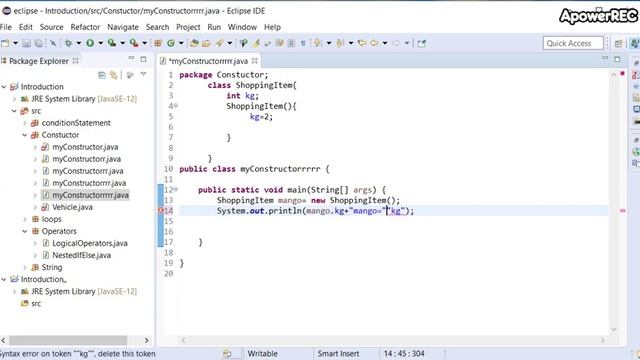Image resolution: width=640 pixels, height=360 pixels.
Task: Click Link with Editor icon in Package Explorer
Action: (113, 75)
